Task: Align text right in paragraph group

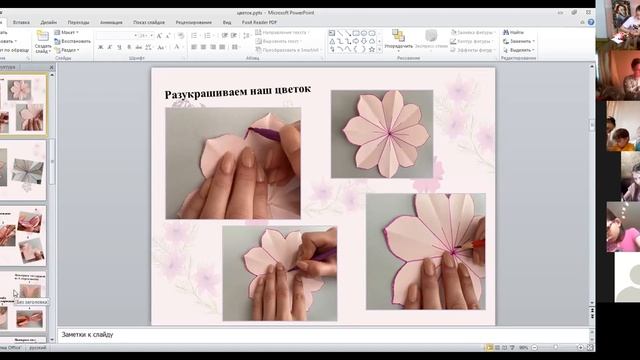Action: [213, 47]
